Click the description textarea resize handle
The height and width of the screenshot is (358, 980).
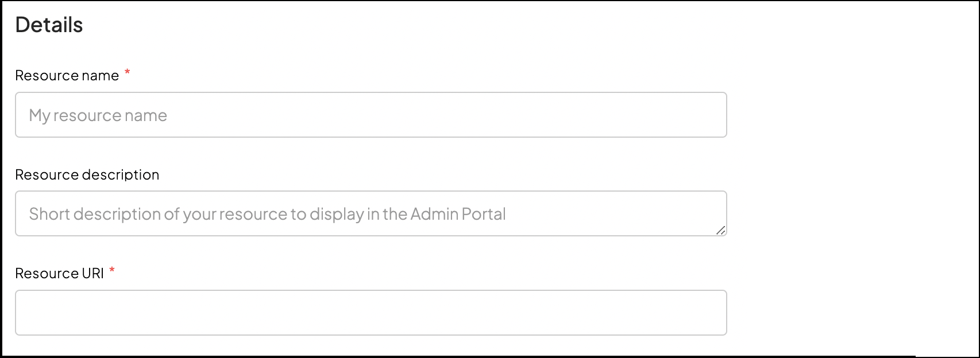tap(720, 230)
